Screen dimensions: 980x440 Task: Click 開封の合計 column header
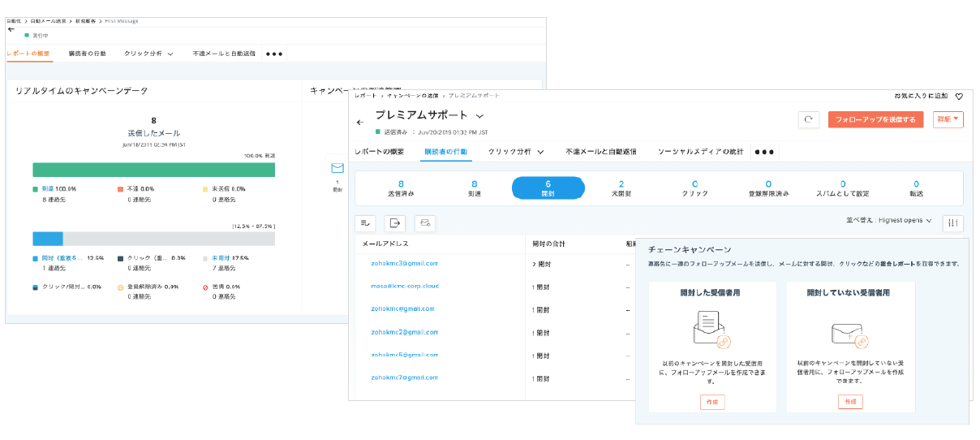[549, 243]
